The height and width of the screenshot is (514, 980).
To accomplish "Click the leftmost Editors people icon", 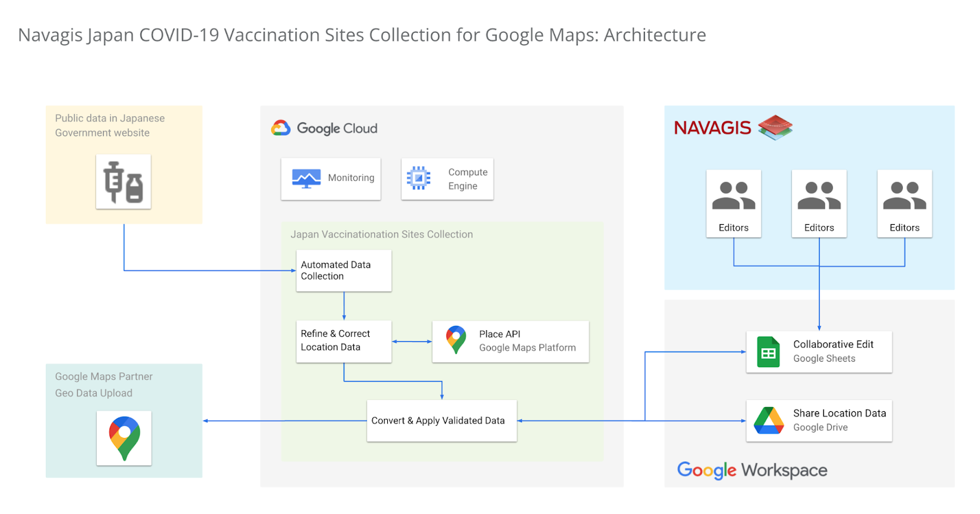I will 734,195.
